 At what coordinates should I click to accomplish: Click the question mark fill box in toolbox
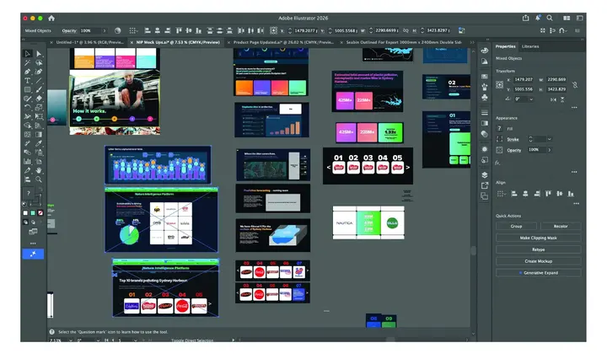tap(29, 193)
